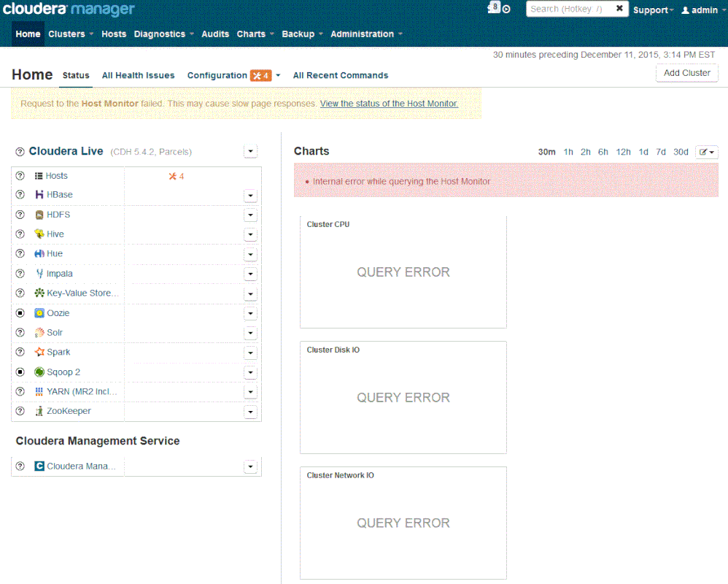Viewport: 728px width, 584px height.
Task: Click the Hue service icon
Action: pos(39,253)
